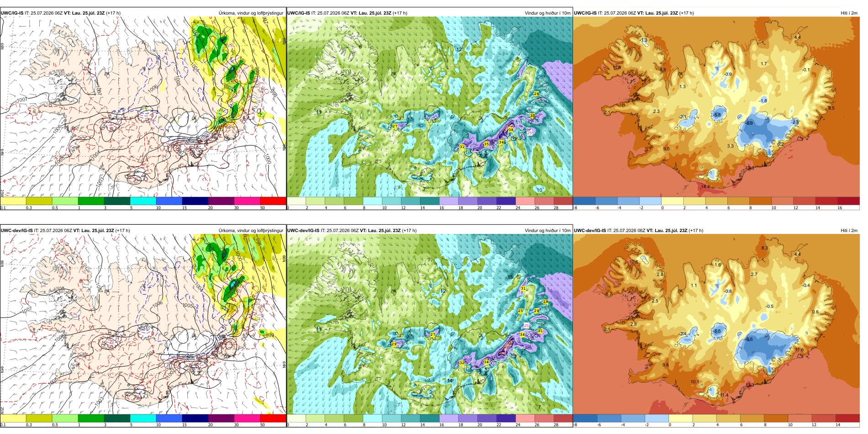868x434 pixels.
Task: Open the UWC-dev precipitation and pressure map
Action: [143, 324]
